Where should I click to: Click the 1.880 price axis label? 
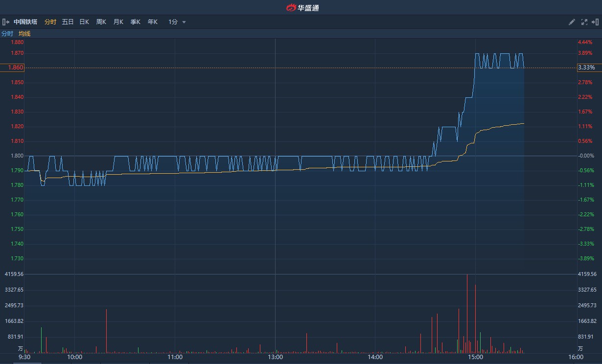(17, 42)
